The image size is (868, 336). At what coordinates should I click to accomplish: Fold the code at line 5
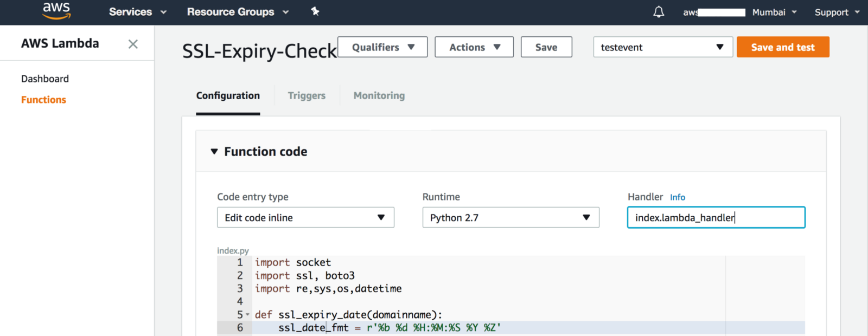(248, 314)
